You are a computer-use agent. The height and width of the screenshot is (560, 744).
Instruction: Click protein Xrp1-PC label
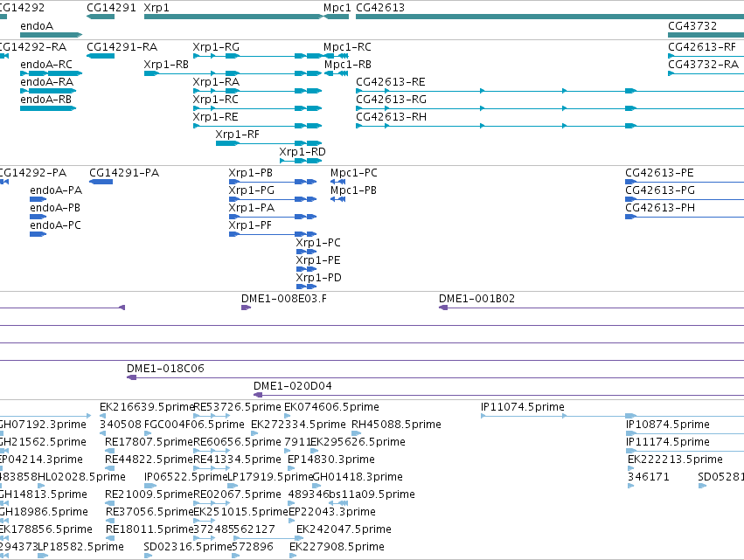coord(318,243)
